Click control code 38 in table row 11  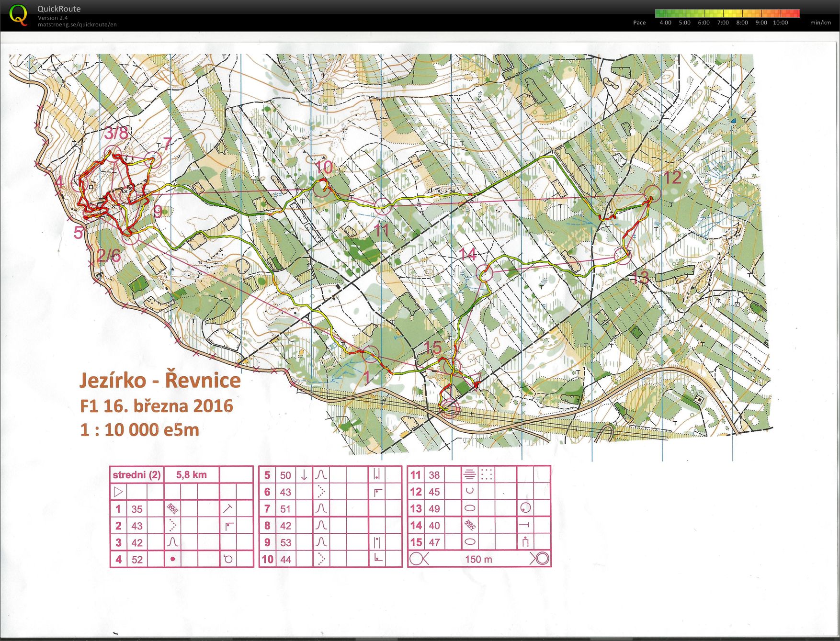click(x=434, y=475)
